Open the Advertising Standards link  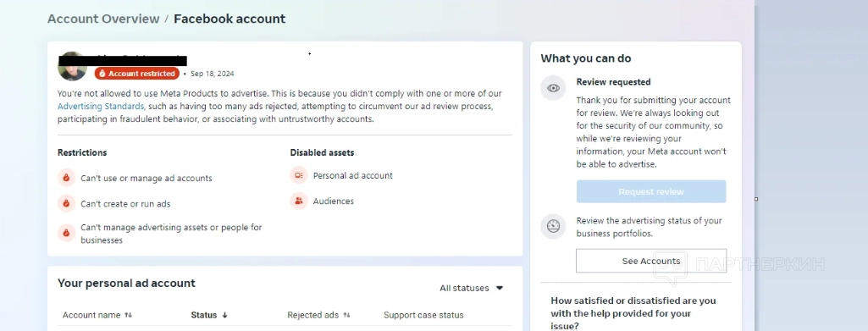101,106
